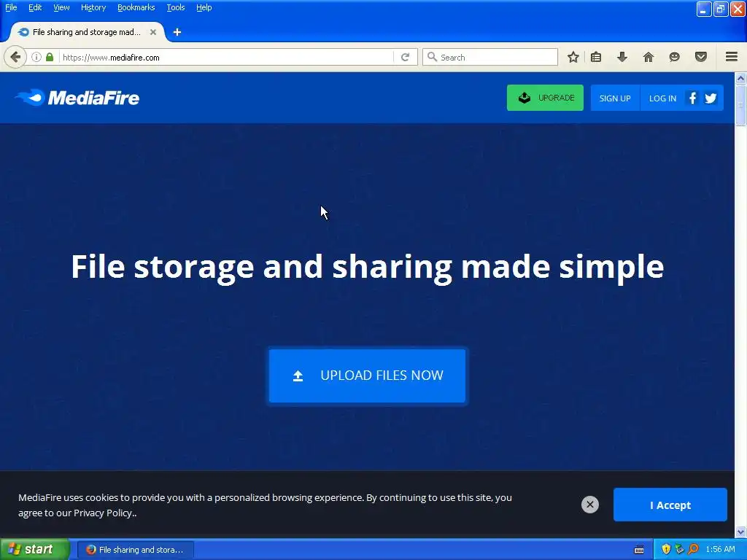
Task: Click the headline File storage and sharing made simple
Action: pos(368,267)
